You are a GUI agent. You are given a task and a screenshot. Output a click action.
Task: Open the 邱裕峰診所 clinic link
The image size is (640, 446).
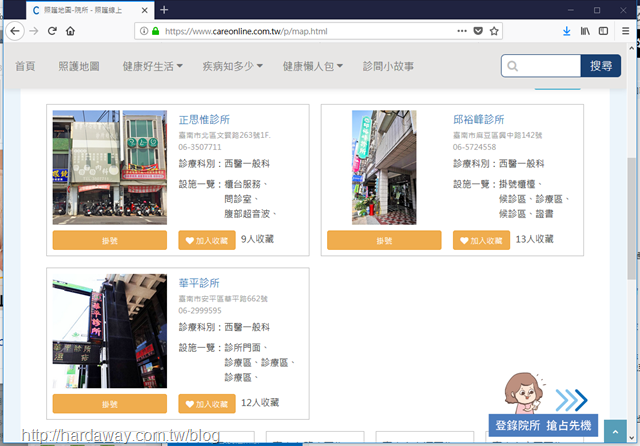(x=478, y=120)
